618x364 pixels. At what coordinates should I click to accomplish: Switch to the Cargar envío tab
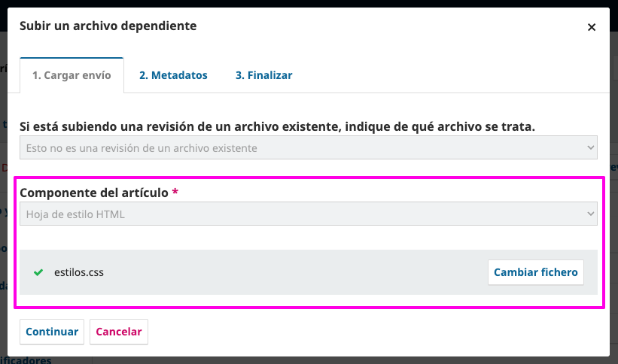(72, 75)
